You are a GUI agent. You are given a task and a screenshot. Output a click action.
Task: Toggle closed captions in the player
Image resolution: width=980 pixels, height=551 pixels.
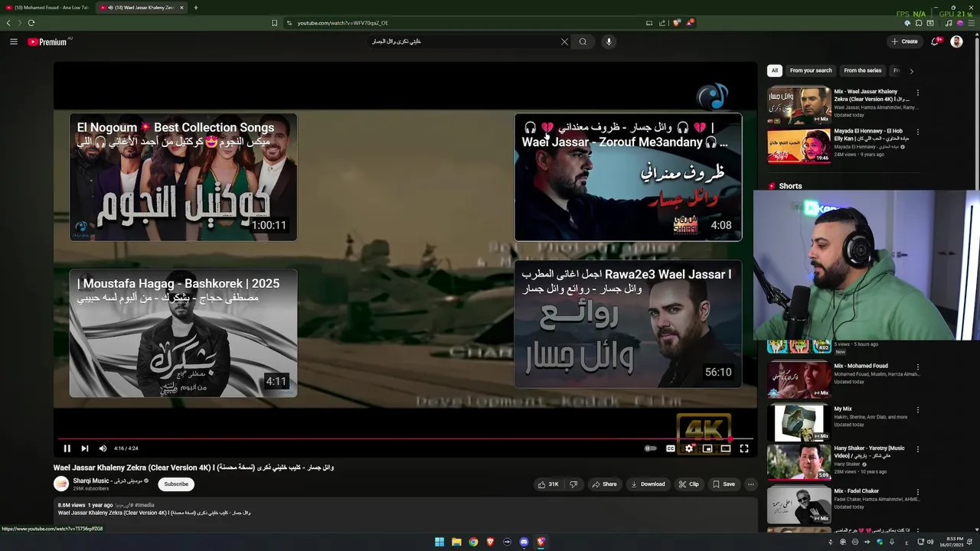point(671,448)
